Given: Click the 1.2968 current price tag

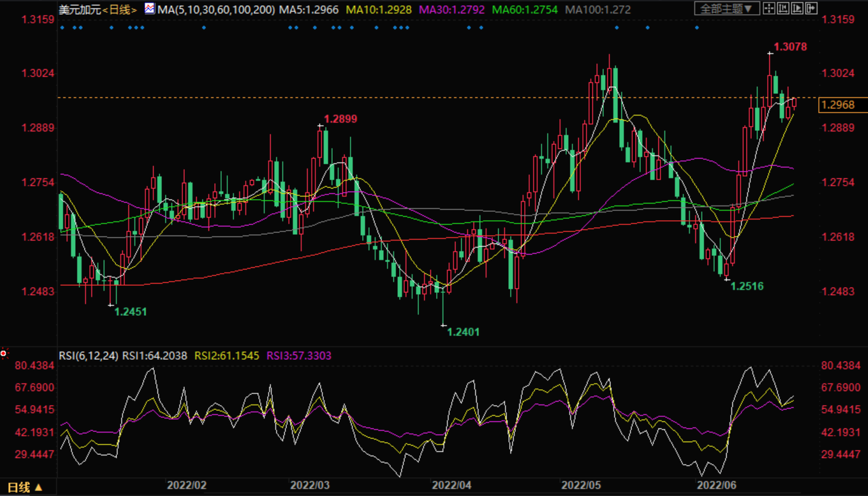Looking at the screenshot, I should pyautogui.click(x=838, y=105).
